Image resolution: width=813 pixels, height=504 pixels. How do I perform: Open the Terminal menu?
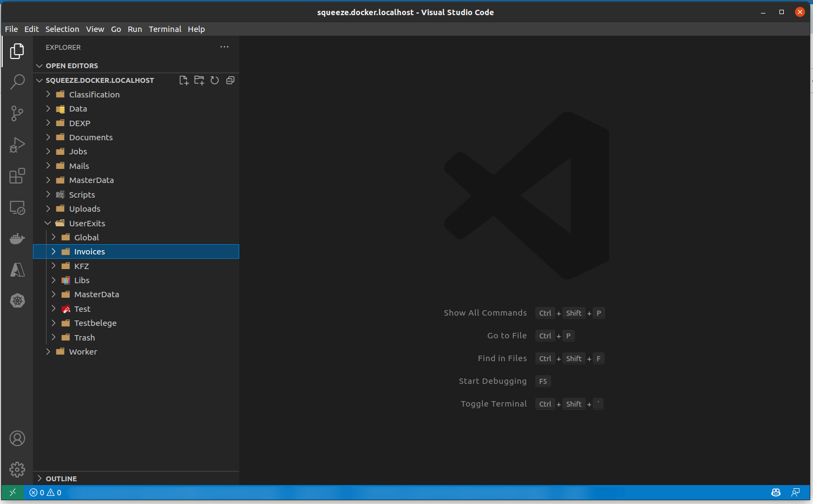tap(165, 29)
